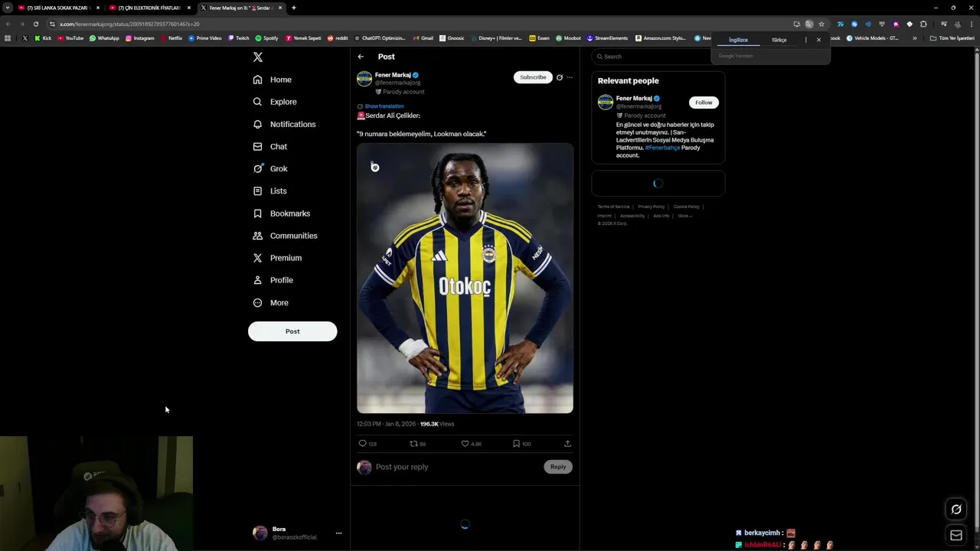The width and height of the screenshot is (980, 551).
Task: Go back with the Post arrow
Action: (x=361, y=57)
